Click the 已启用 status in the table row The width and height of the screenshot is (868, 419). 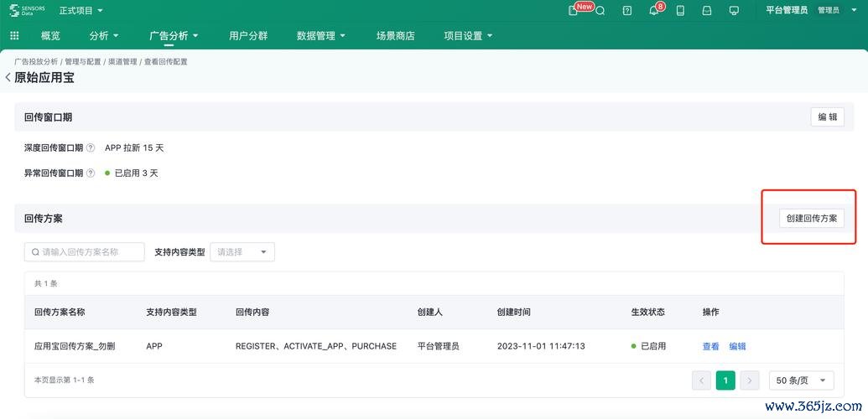(649, 346)
